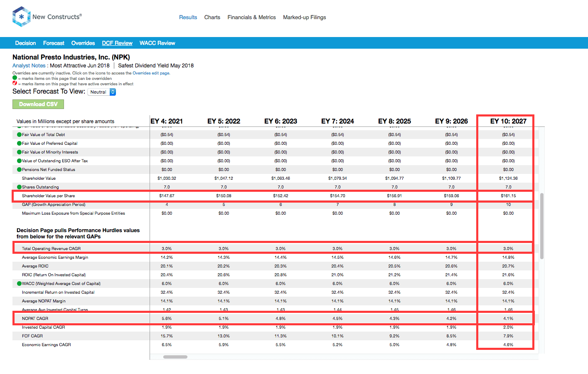The width and height of the screenshot is (588, 374).
Task: Click the $147.67 shareholder value per share cell
Action: point(167,196)
